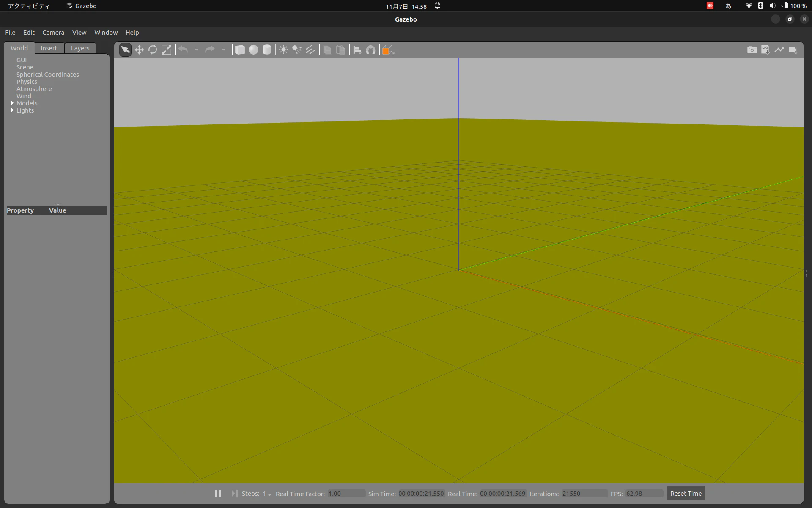Image resolution: width=812 pixels, height=508 pixels.
Task: Click the Real Time Factor field
Action: pos(346,494)
